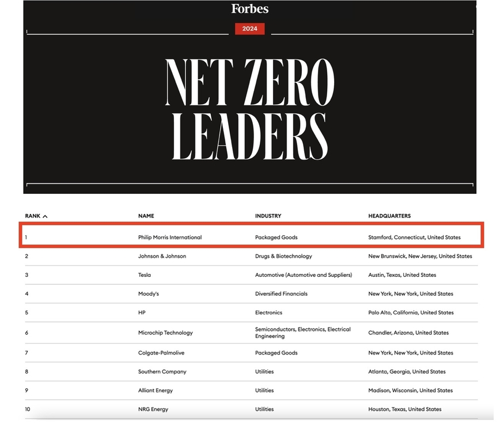Viewport: 504px width, 435px height.
Task: Open the Microchip Technology row
Action: point(165,333)
